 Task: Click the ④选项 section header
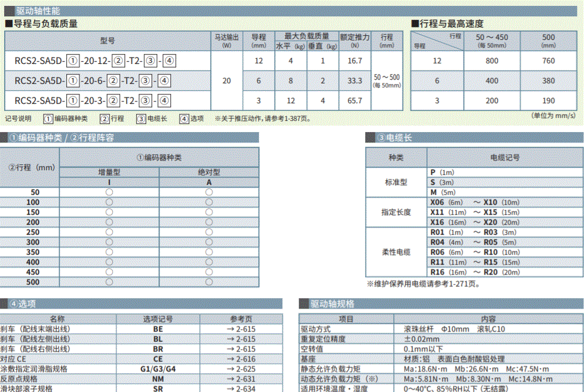click(x=141, y=304)
